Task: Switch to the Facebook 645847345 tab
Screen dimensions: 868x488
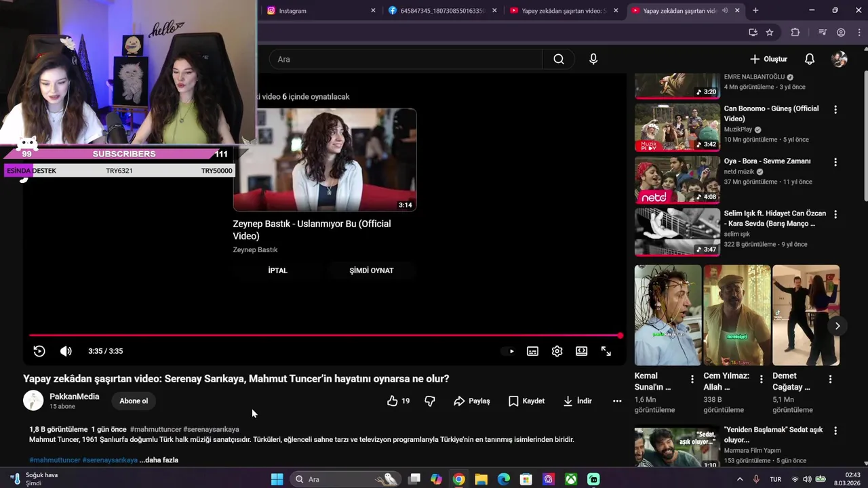Action: click(x=442, y=10)
